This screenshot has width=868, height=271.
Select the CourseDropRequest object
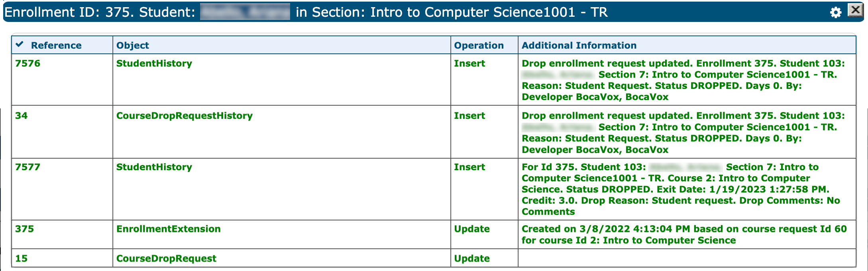point(166,258)
